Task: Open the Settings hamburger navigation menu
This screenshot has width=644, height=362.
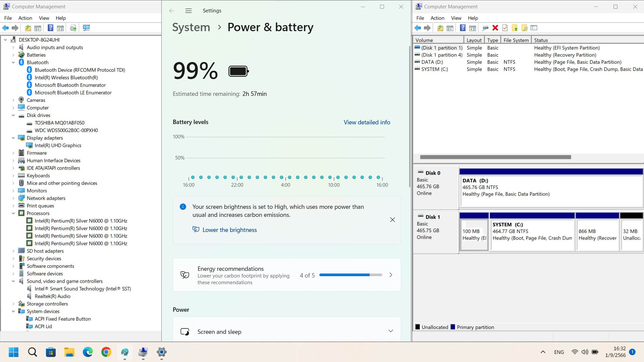Action: tap(189, 11)
